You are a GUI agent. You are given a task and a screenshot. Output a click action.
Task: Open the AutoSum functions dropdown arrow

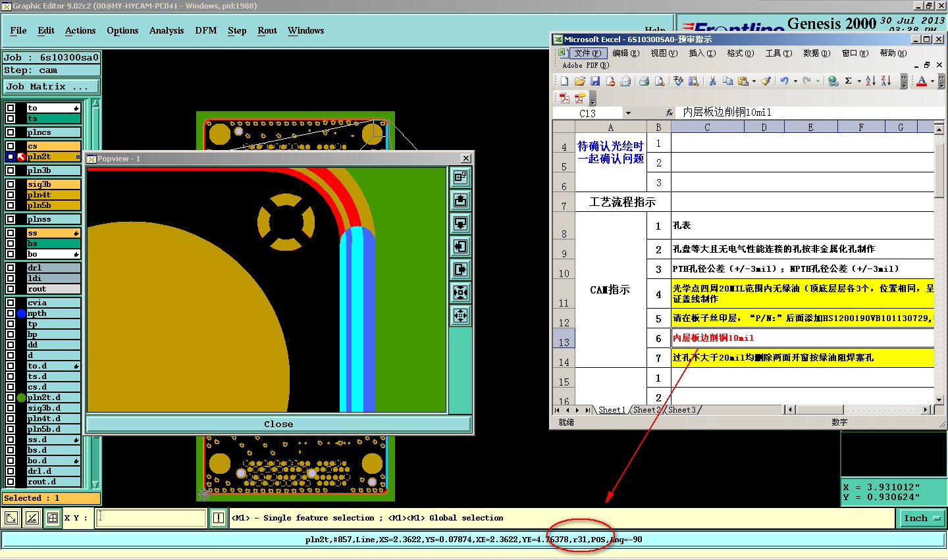[x=859, y=82]
